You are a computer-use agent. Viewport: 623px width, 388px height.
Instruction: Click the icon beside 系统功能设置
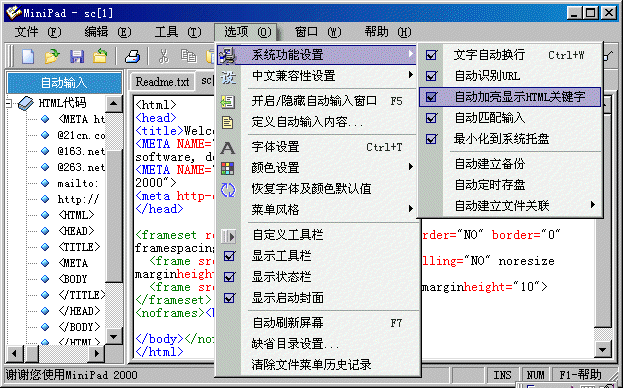click(228, 55)
